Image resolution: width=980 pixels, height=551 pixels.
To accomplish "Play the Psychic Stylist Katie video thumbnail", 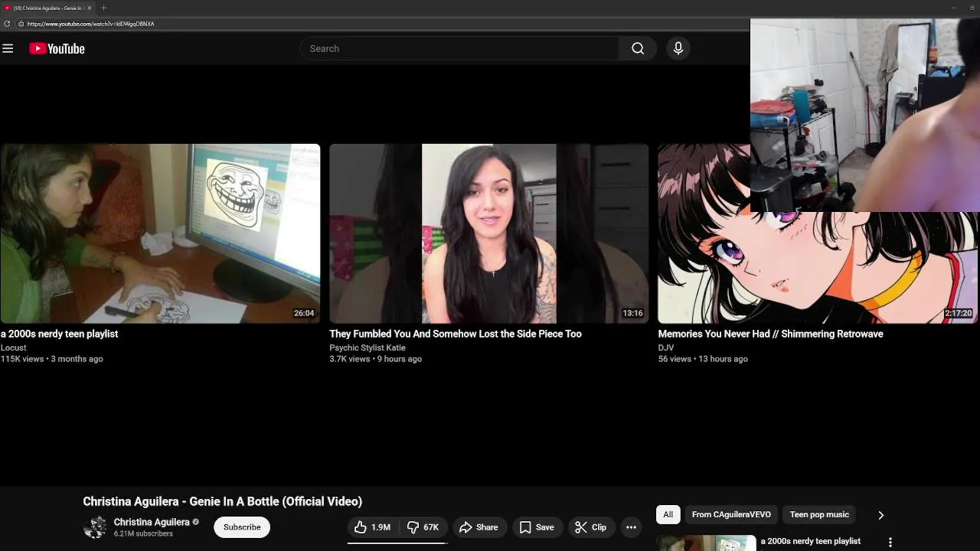I will pyautogui.click(x=488, y=233).
